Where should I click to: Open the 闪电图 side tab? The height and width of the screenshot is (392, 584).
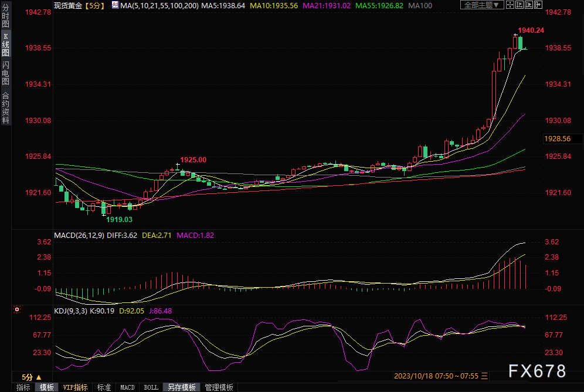[x=6, y=73]
